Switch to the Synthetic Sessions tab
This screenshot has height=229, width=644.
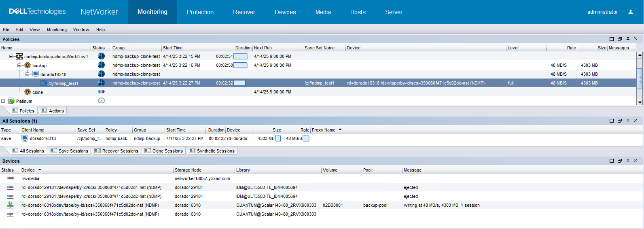pyautogui.click(x=212, y=151)
